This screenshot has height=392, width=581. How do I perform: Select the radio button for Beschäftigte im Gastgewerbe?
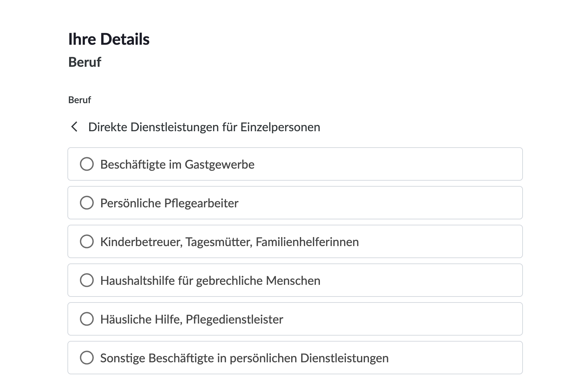tap(86, 164)
